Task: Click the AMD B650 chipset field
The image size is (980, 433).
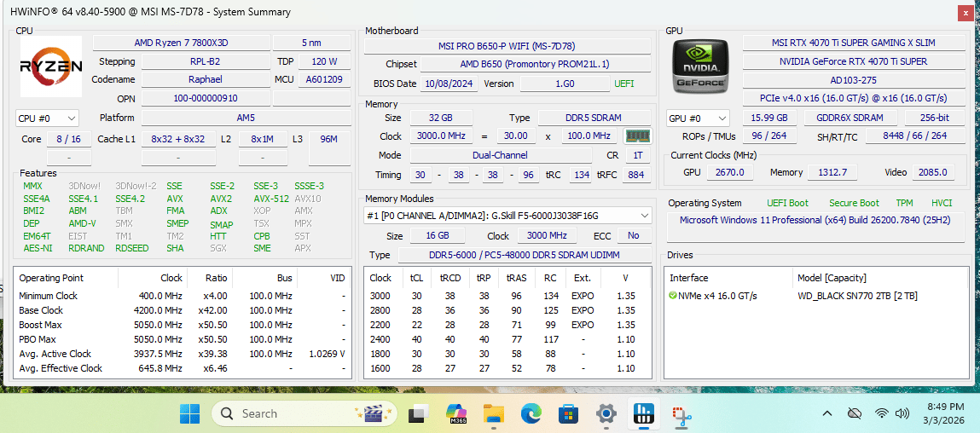Action: pyautogui.click(x=536, y=65)
